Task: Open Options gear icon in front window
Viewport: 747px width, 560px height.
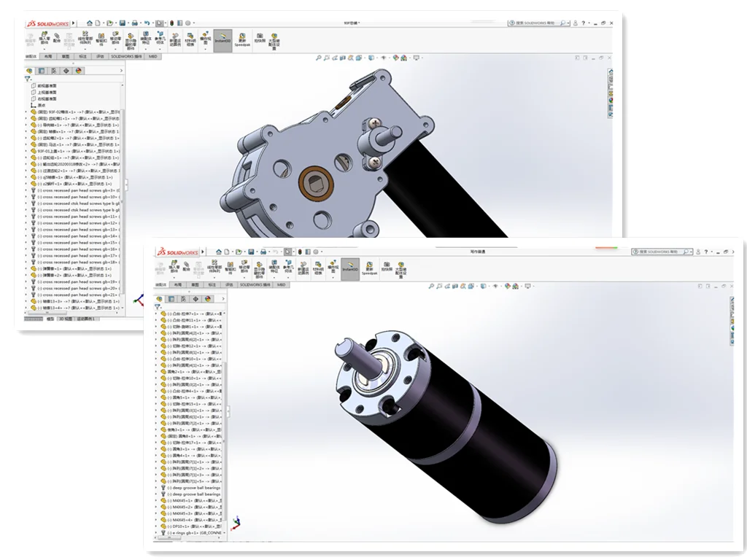Action: click(316, 252)
